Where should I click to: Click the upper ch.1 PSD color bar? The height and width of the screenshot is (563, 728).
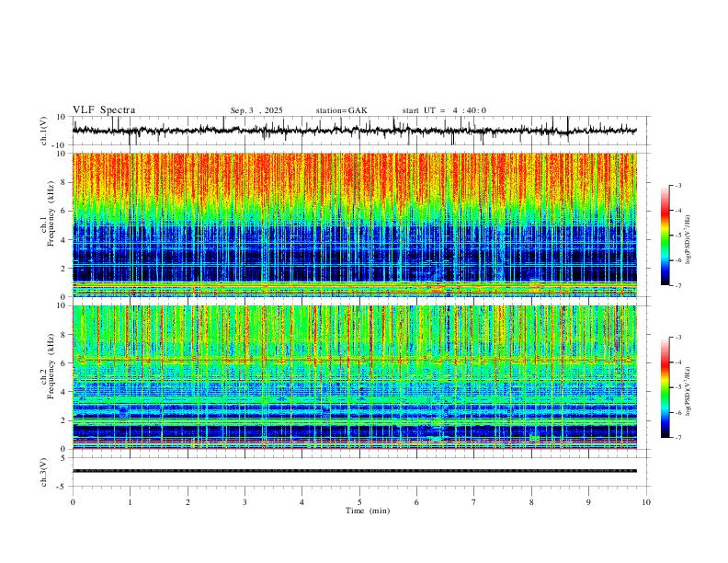(665, 236)
